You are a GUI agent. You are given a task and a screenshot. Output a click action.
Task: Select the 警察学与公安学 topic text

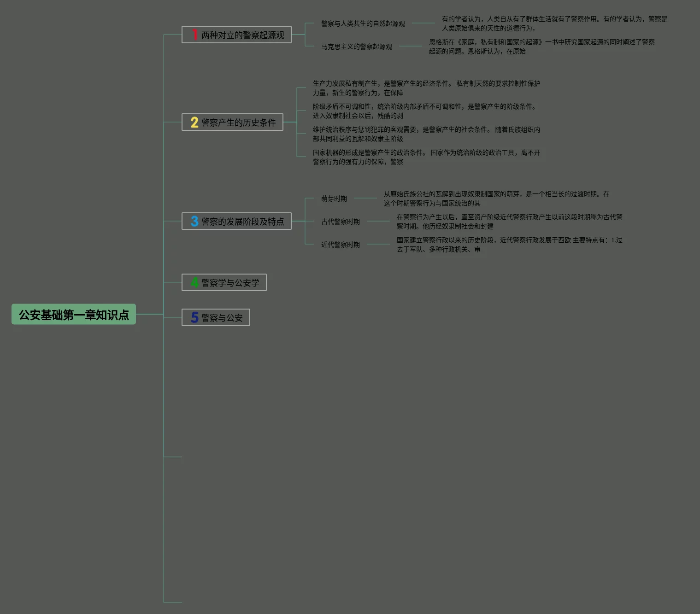[230, 283]
